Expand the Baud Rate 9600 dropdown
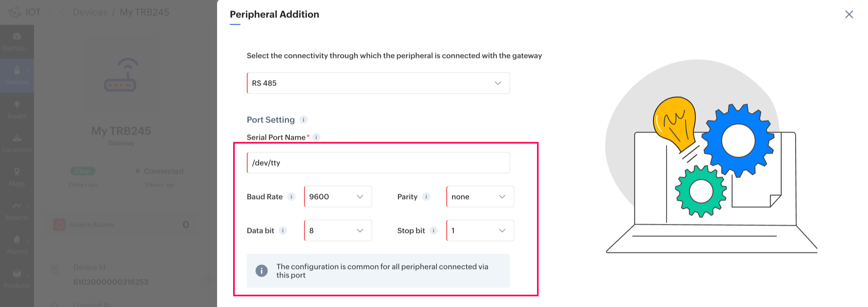This screenshot has height=307, width=868. click(338, 196)
